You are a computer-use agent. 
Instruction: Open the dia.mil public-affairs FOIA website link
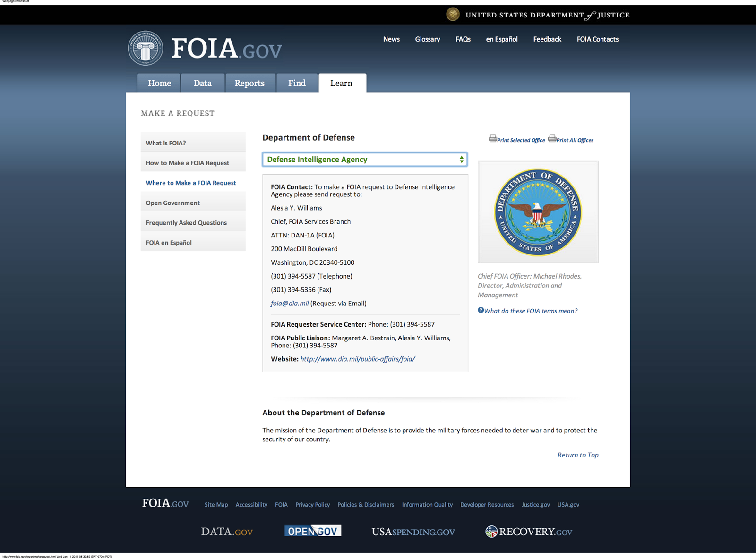click(x=358, y=359)
